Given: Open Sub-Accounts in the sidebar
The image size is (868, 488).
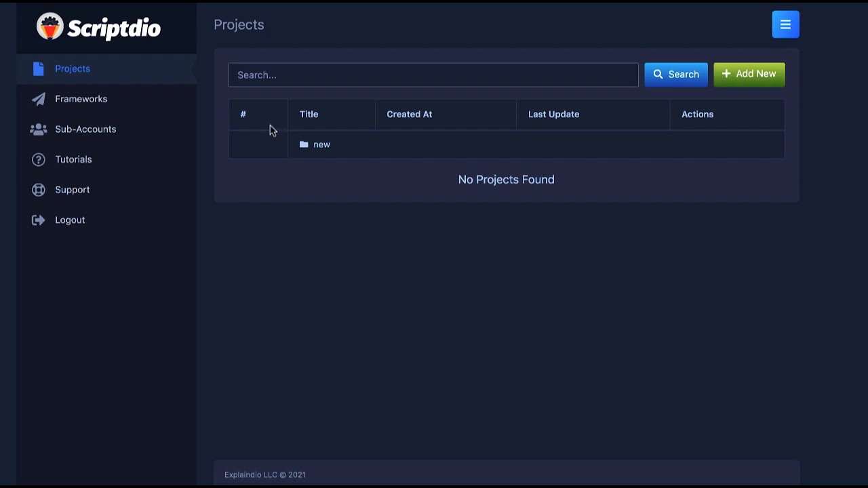Looking at the screenshot, I should pyautogui.click(x=106, y=129).
